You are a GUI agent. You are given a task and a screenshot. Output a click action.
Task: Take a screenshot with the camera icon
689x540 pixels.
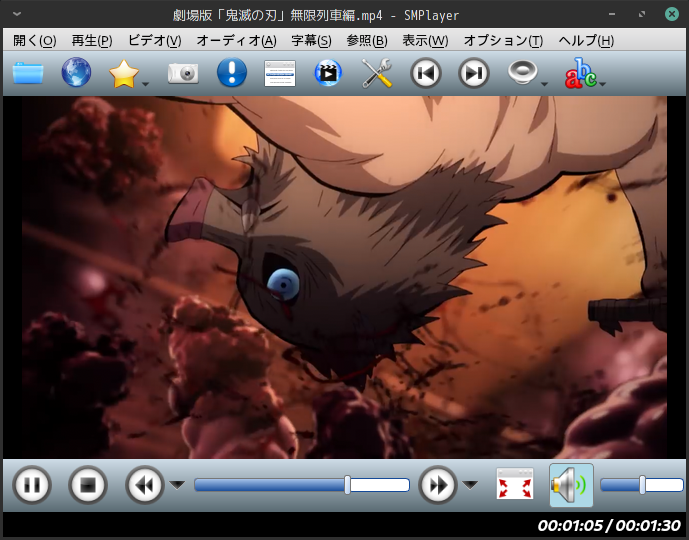point(183,73)
